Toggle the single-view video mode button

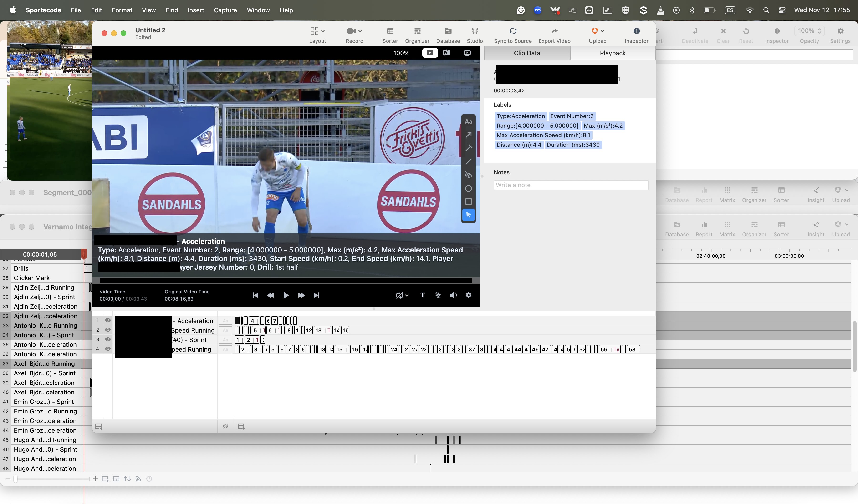(430, 53)
